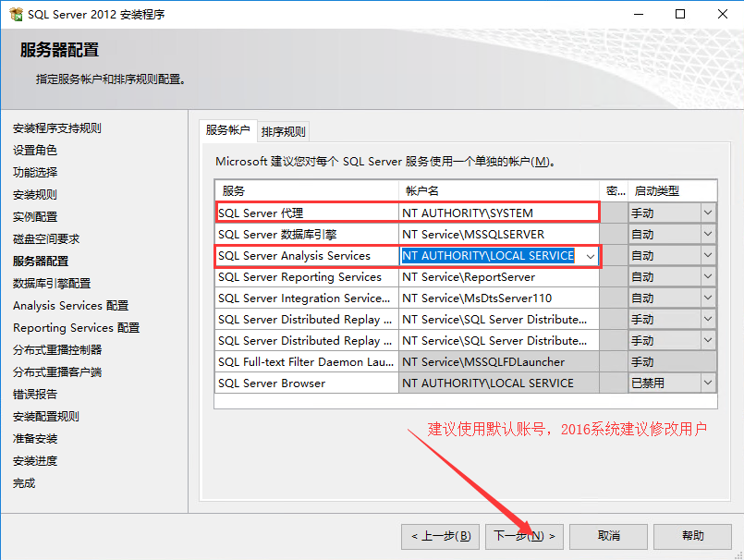
Task: Click the 启动类型 column header
Action: coord(672,190)
